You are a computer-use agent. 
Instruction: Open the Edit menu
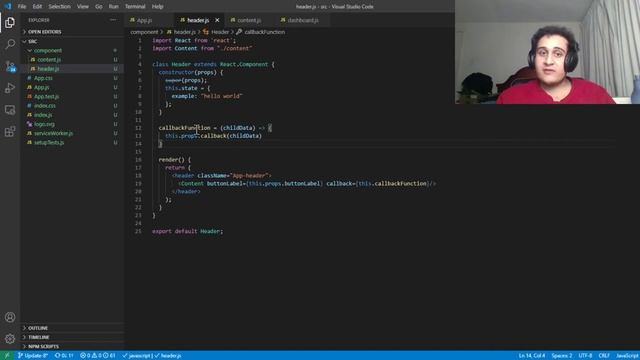[37, 7]
